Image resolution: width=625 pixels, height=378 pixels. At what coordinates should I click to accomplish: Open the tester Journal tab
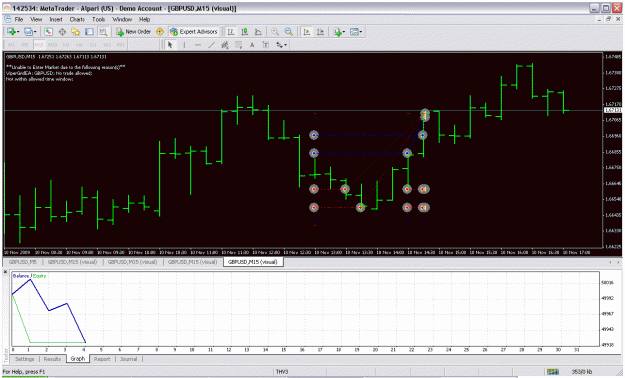coord(128,359)
